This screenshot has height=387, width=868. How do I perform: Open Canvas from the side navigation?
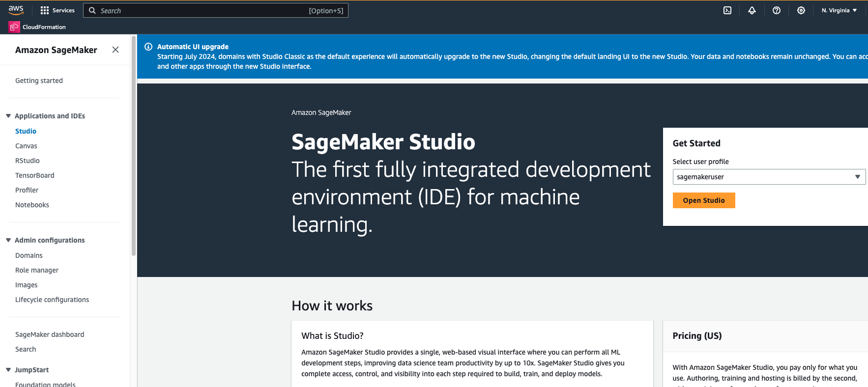[x=26, y=146]
